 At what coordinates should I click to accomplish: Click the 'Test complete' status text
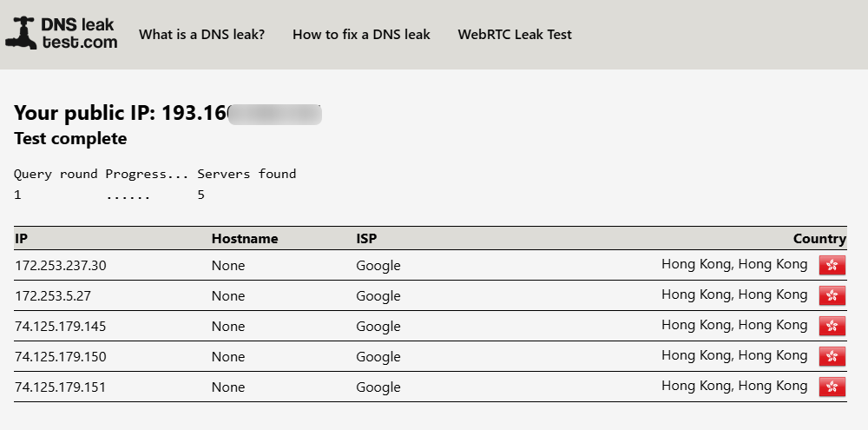(70, 138)
